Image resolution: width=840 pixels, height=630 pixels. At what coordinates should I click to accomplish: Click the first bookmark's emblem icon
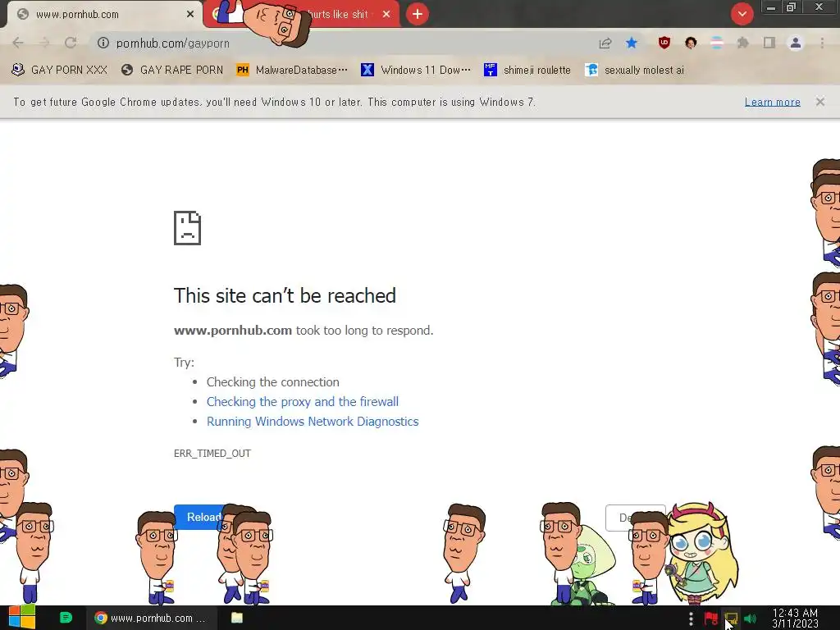click(x=18, y=71)
